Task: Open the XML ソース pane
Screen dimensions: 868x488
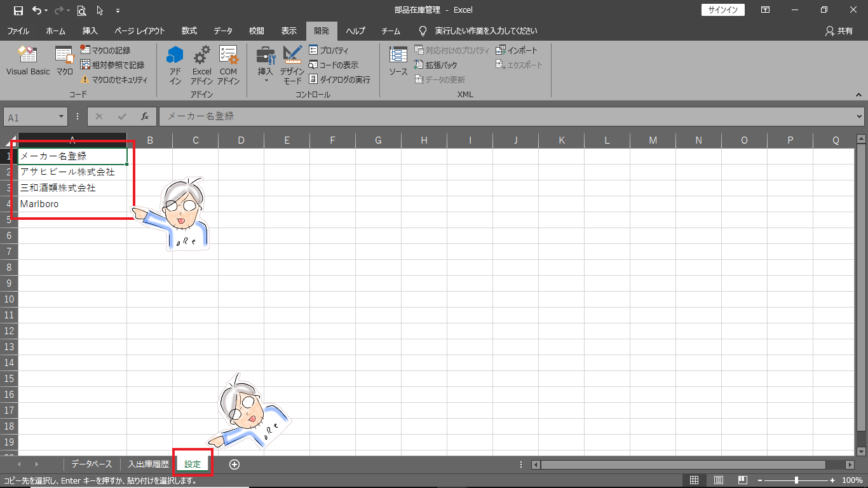Action: coord(398,62)
